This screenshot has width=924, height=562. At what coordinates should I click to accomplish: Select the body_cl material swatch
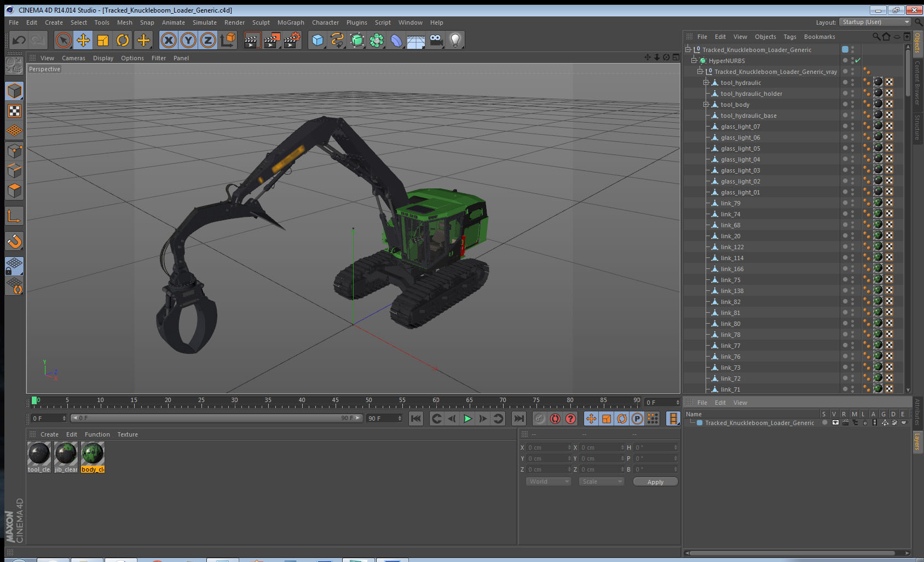click(x=93, y=457)
